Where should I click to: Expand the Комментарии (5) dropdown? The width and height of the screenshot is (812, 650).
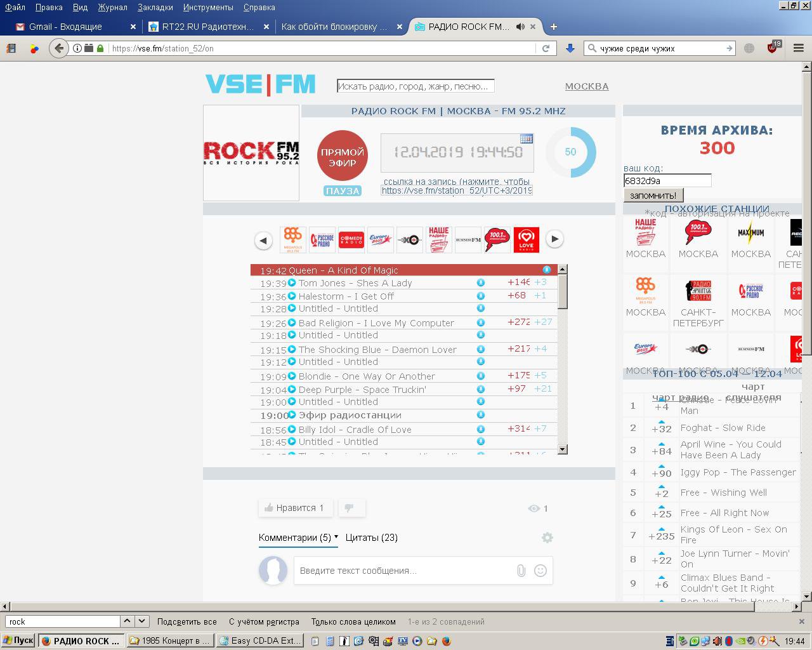(x=298, y=538)
